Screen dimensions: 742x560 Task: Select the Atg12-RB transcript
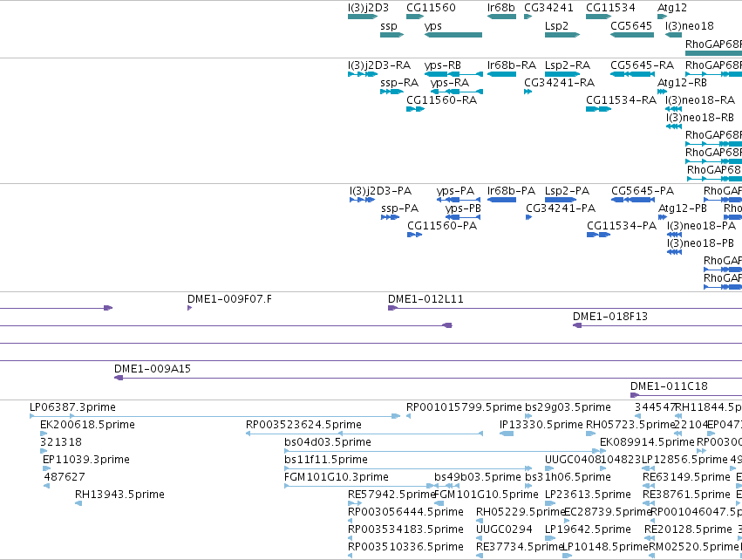(x=662, y=92)
